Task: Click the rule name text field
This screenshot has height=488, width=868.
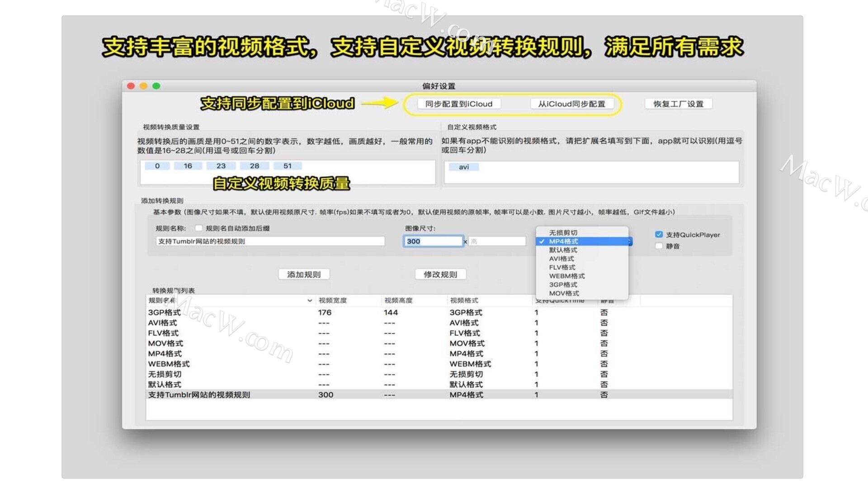Action: click(270, 241)
